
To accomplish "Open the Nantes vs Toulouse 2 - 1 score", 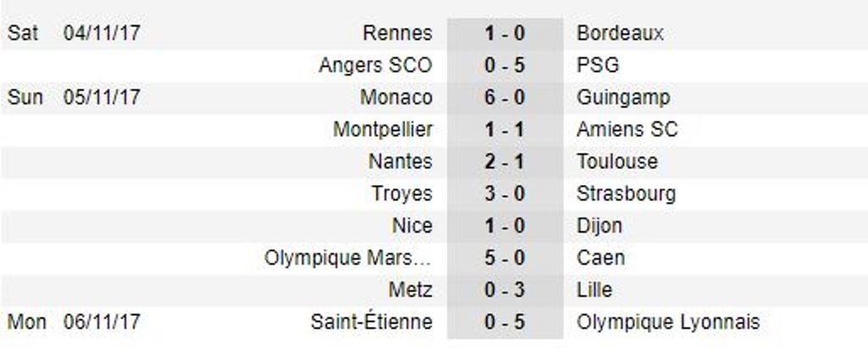I will 504,161.
